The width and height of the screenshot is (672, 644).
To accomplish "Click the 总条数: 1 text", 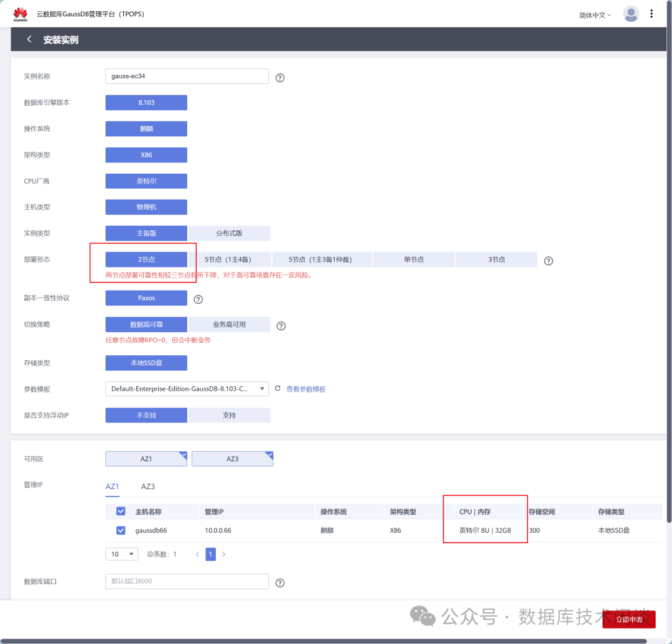I will click(x=162, y=554).
